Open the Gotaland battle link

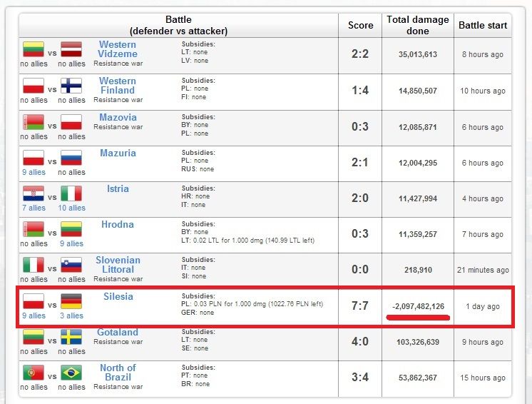pos(118,332)
